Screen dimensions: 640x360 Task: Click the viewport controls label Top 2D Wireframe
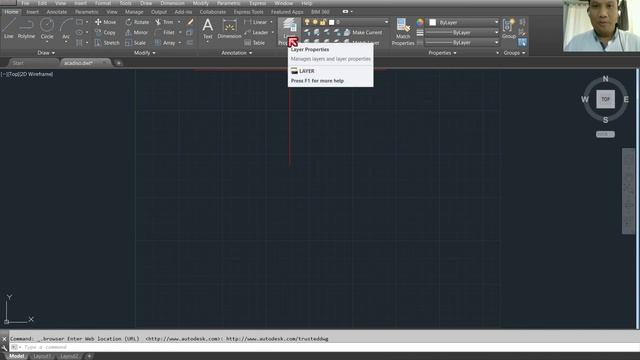pyautogui.click(x=27, y=74)
